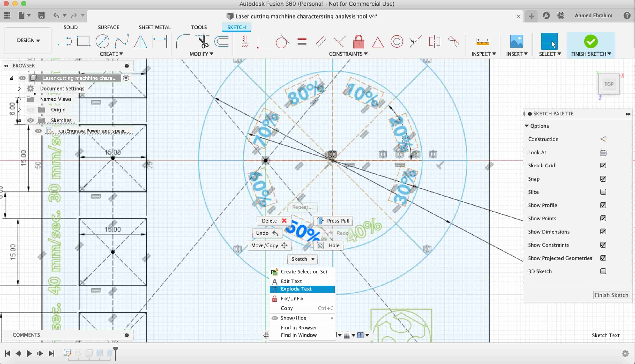Switch to the SURFACE tab

point(108,27)
